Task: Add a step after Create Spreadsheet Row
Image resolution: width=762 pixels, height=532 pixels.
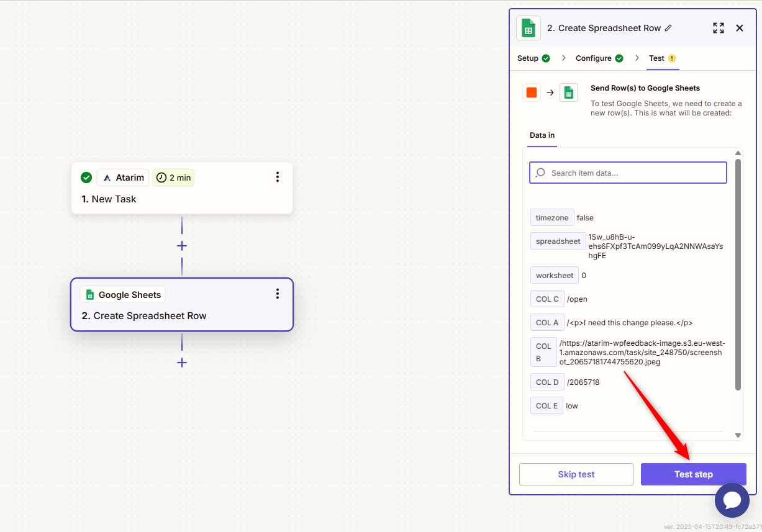Action: pyautogui.click(x=181, y=363)
